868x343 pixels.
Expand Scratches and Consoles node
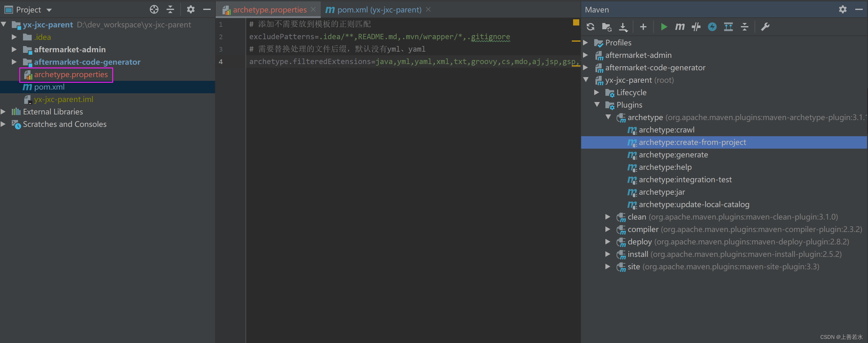coord(3,124)
